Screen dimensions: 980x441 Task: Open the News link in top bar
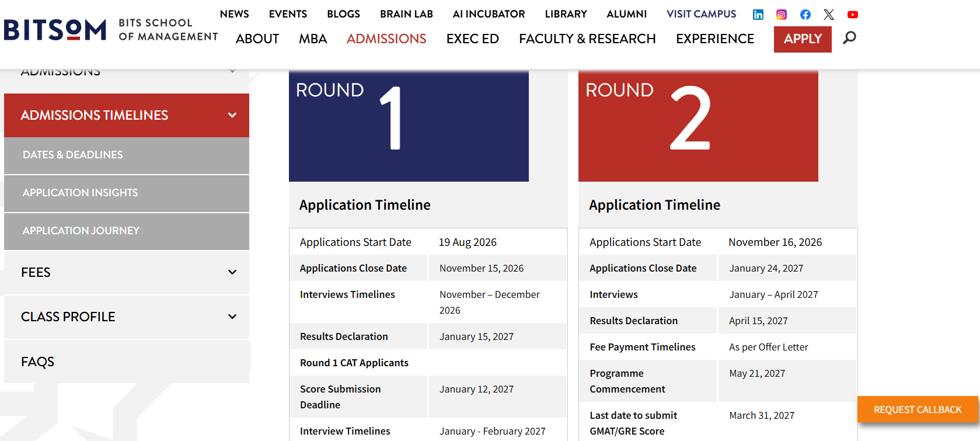point(235,14)
